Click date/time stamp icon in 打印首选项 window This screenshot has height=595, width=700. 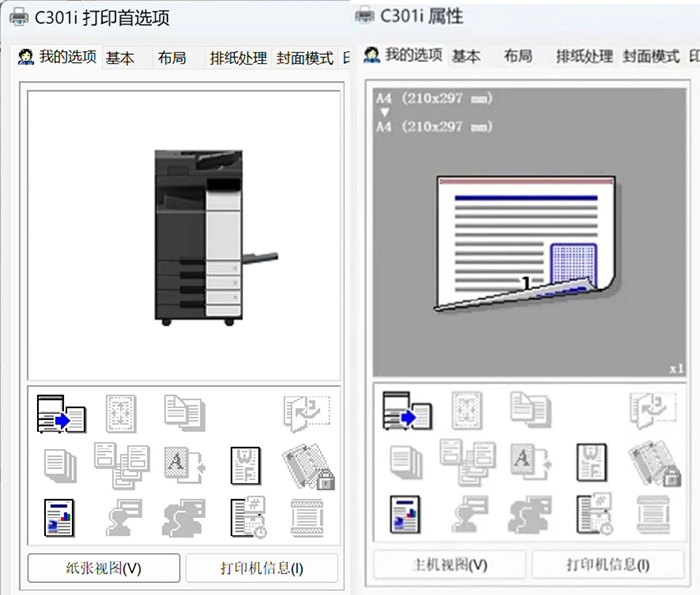coord(245,516)
